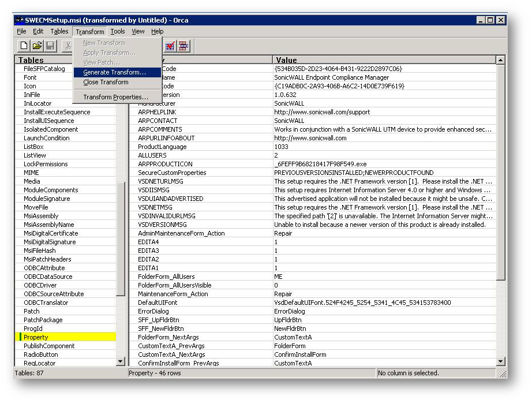Open the File menu

[21, 31]
